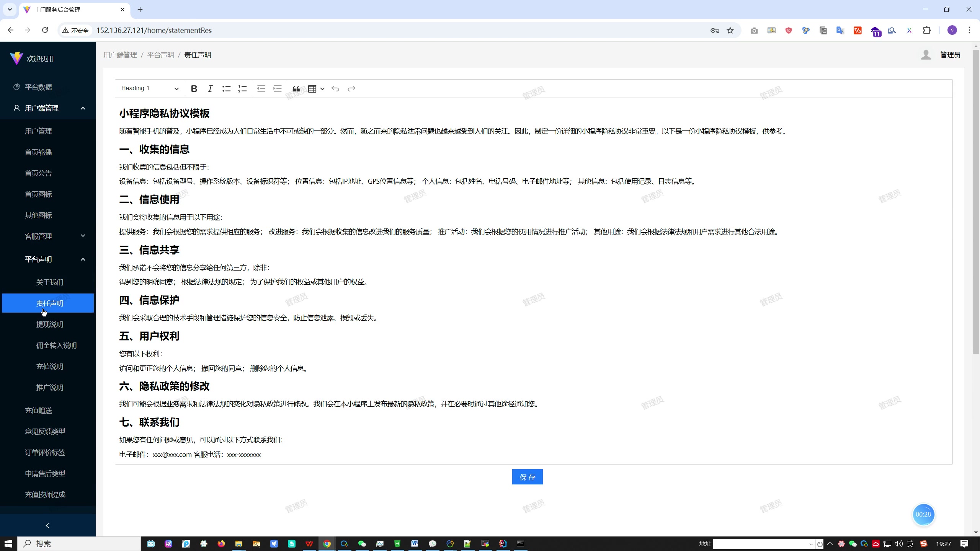
Task: Collapse the 平台声明 submenu
Action: coord(48,259)
